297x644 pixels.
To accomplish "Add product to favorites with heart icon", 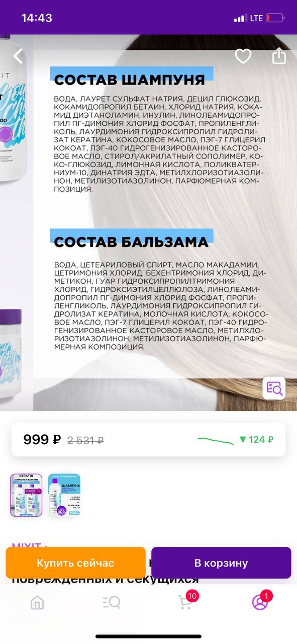I will coord(243,56).
